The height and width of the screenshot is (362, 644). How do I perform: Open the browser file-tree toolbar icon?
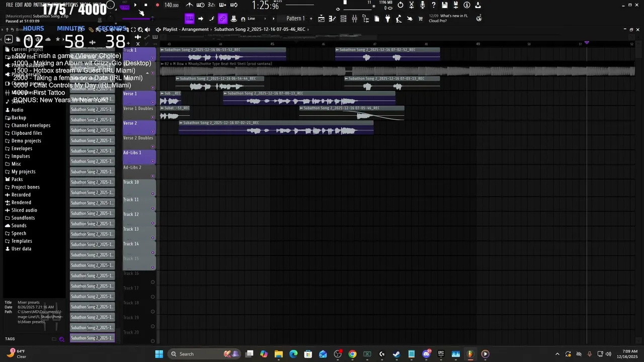(x=365, y=19)
